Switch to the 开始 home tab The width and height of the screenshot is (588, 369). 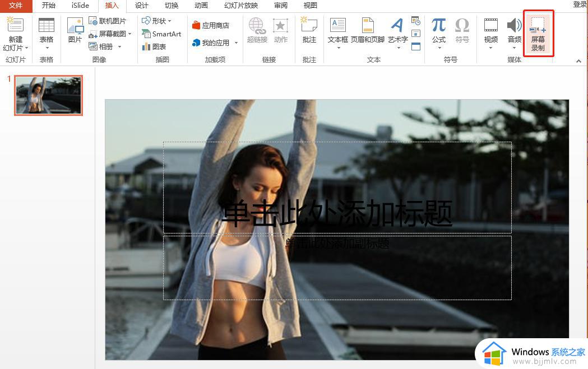(48, 6)
